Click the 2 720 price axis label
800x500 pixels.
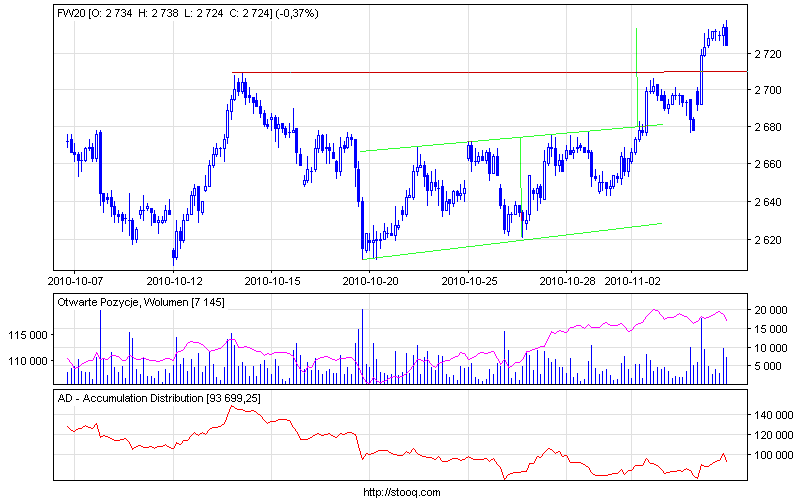point(768,54)
